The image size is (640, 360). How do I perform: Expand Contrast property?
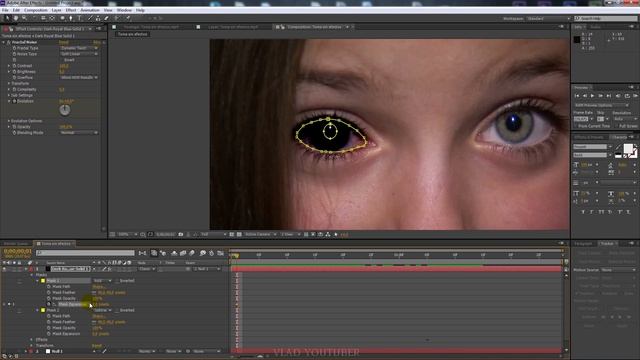point(9,66)
